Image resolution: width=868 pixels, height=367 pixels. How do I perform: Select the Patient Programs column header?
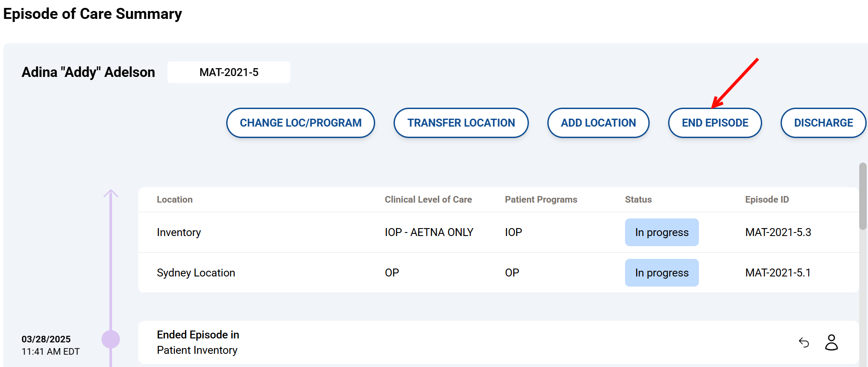click(x=541, y=200)
